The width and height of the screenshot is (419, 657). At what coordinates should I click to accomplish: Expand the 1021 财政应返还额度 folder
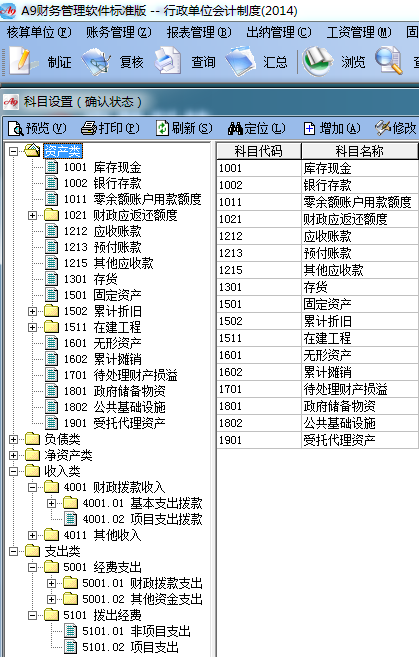[32, 215]
